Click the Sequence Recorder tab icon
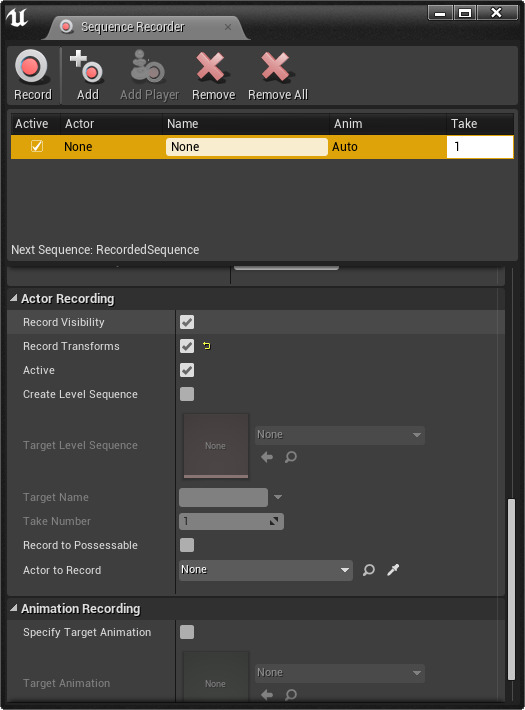The width and height of the screenshot is (525, 710). tap(67, 27)
